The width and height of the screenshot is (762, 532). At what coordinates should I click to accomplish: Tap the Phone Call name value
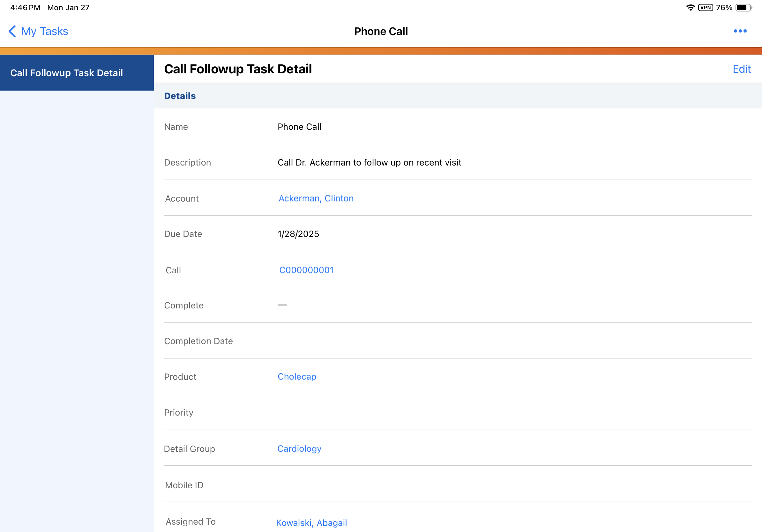click(x=299, y=127)
